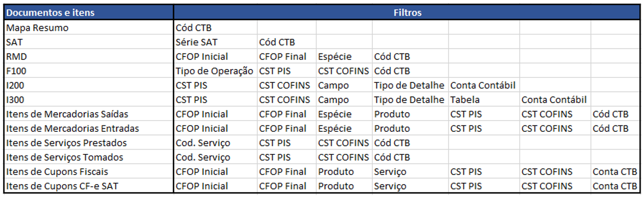Select 'Cod. Serviço' in the Serviços Tomados row

203,158
